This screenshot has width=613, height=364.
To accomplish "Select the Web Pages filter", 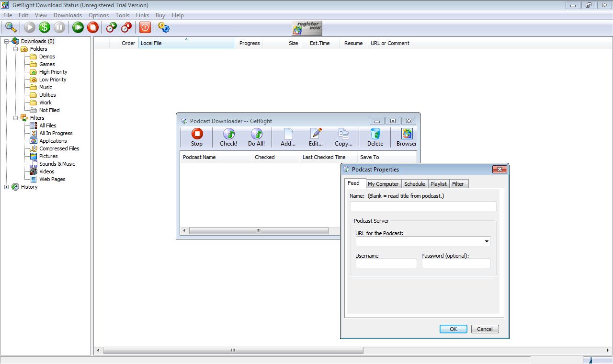I will tap(52, 179).
